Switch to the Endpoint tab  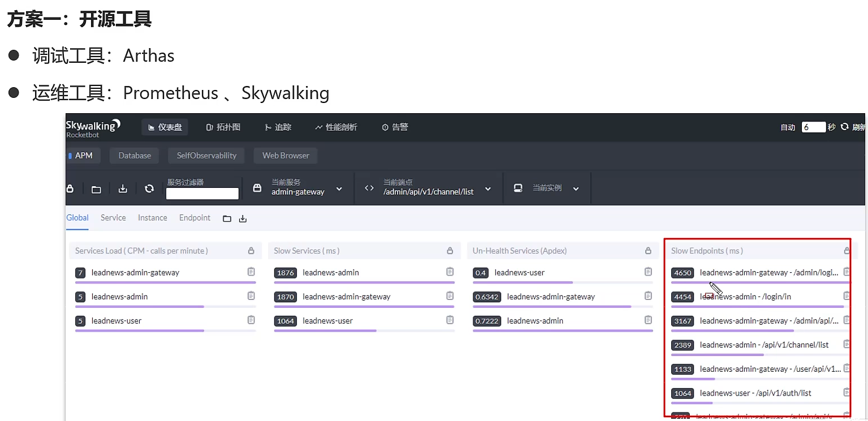point(195,218)
